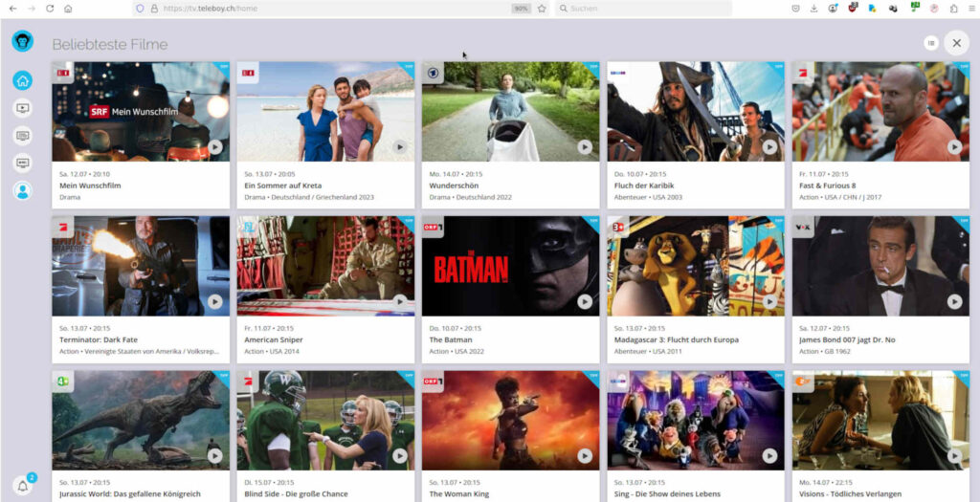Play Mein Wunschfilm via its play icon
Viewport: 980px width, 502px height.
[215, 146]
